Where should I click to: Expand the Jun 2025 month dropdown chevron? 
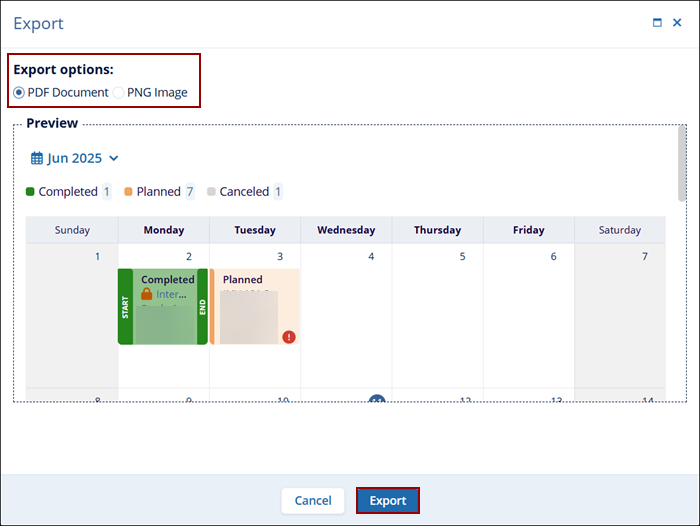click(113, 158)
